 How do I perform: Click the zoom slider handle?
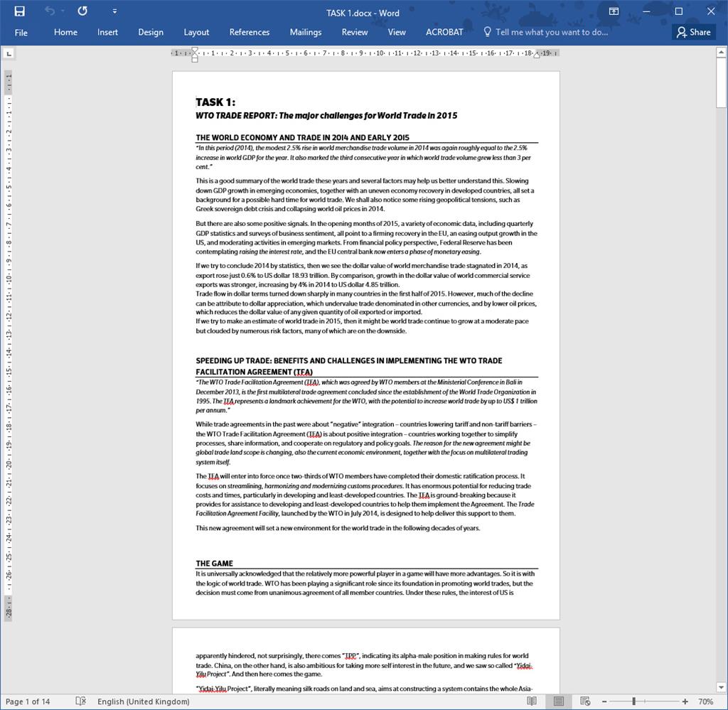pos(633,701)
